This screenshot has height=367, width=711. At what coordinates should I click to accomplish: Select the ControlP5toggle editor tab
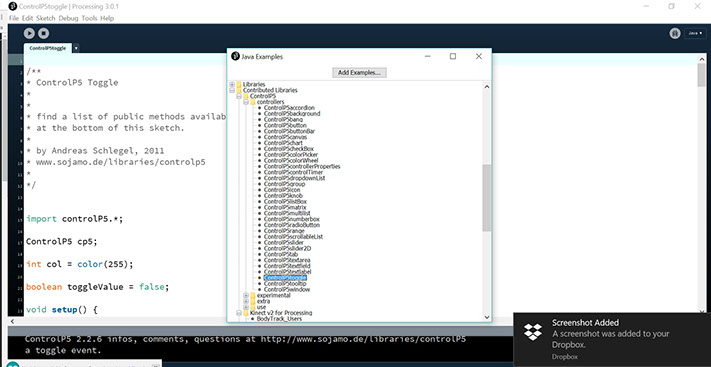tap(48, 48)
